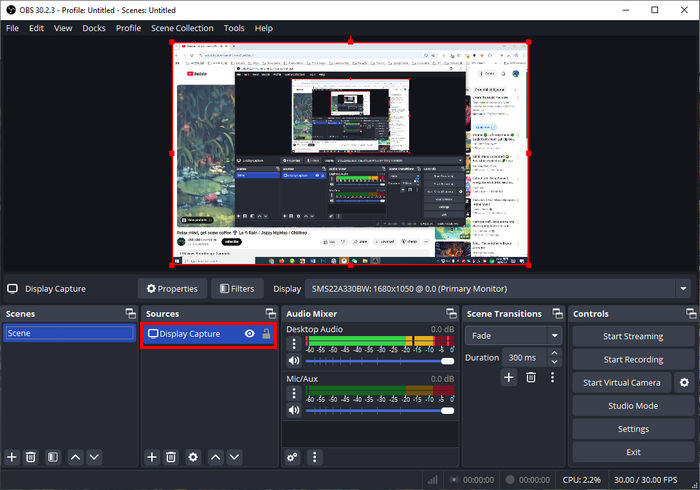
Task: Toggle Display Capture visibility eye
Action: 250,334
